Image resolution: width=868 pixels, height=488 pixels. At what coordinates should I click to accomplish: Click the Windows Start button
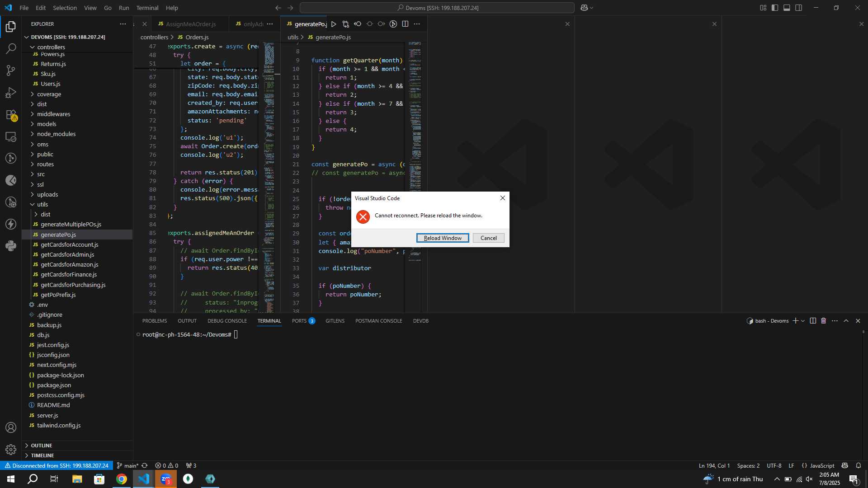click(x=11, y=479)
